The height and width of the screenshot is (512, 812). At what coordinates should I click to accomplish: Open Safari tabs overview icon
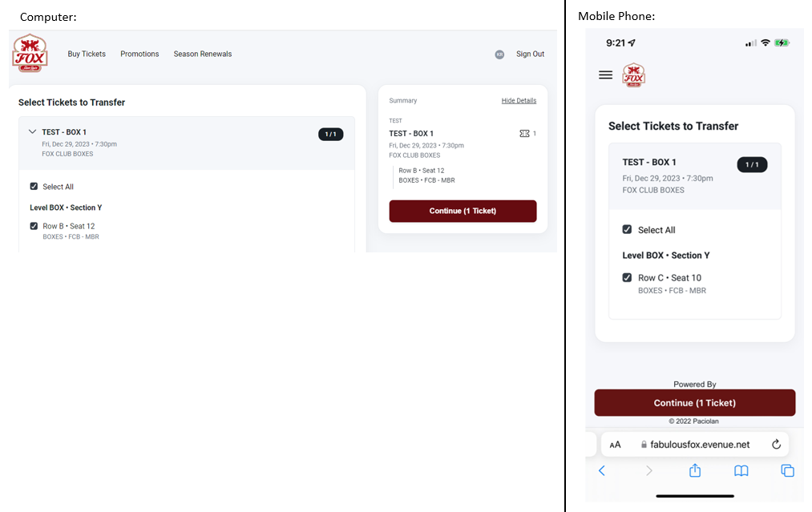click(x=787, y=470)
